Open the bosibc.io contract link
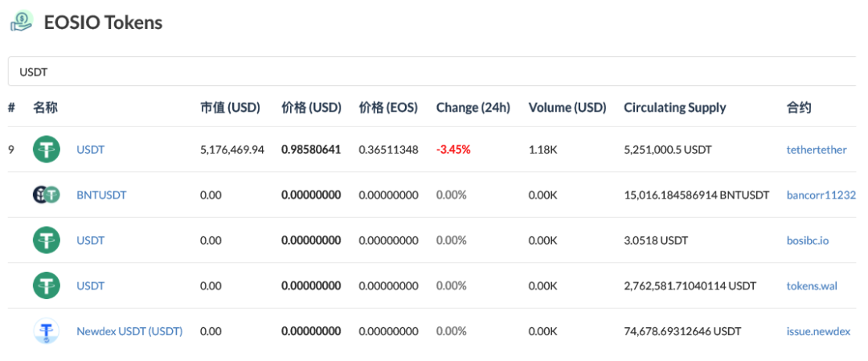 [808, 240]
